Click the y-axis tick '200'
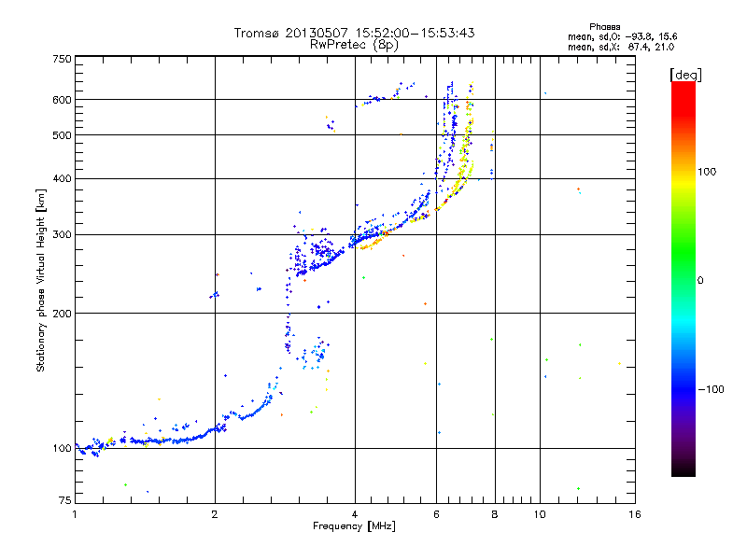Viewport: 747px width, 560px height. (62, 314)
